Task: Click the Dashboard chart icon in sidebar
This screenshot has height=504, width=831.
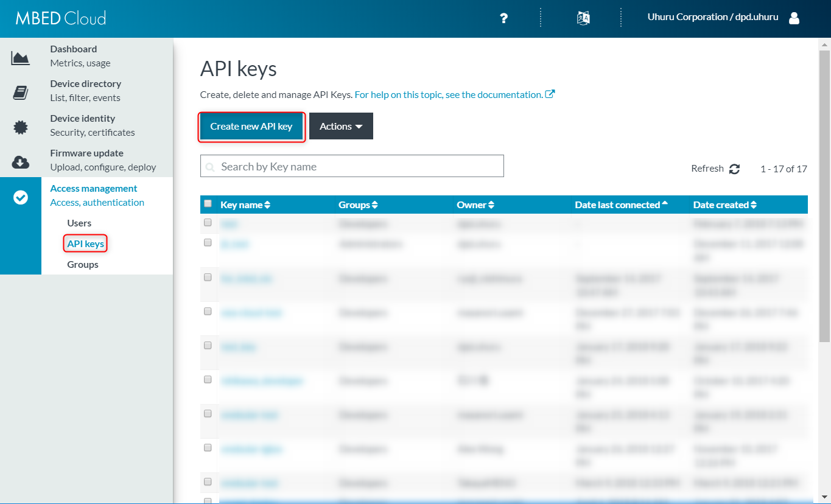Action: 21,58
